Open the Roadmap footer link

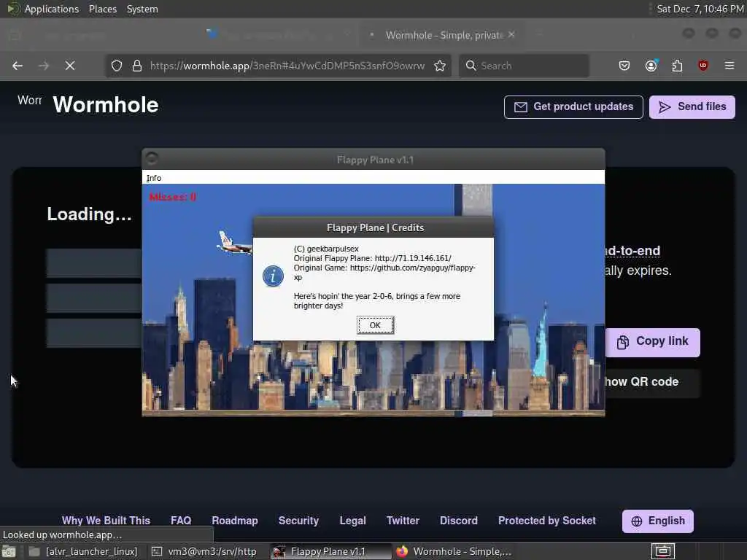(235, 521)
